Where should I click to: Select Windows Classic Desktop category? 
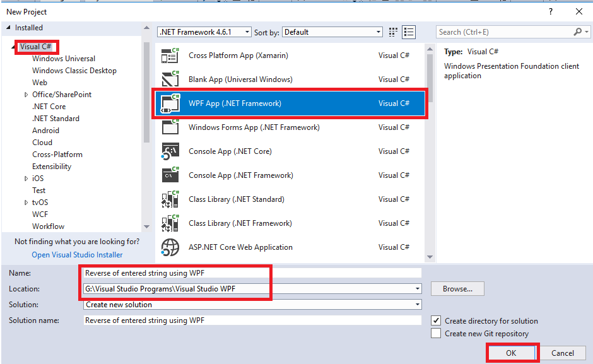click(74, 71)
